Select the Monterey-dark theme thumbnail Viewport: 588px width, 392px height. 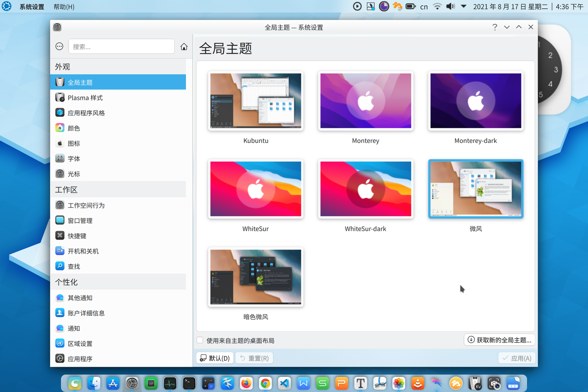tap(476, 101)
